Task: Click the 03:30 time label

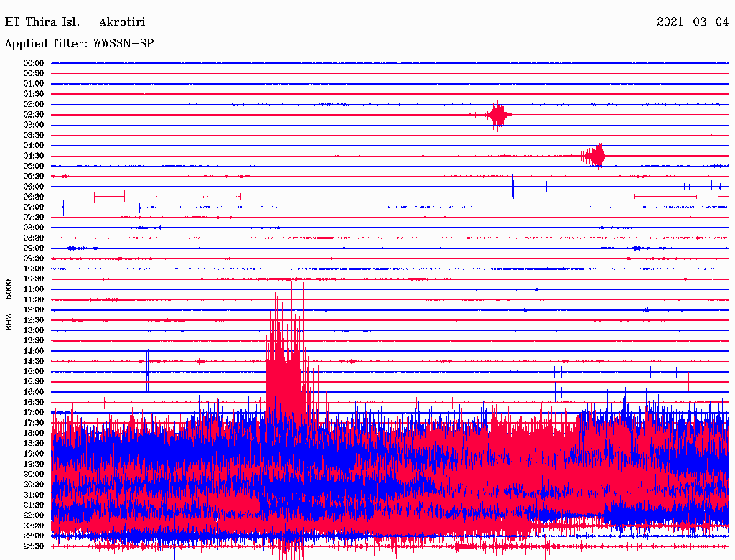Action: point(34,135)
